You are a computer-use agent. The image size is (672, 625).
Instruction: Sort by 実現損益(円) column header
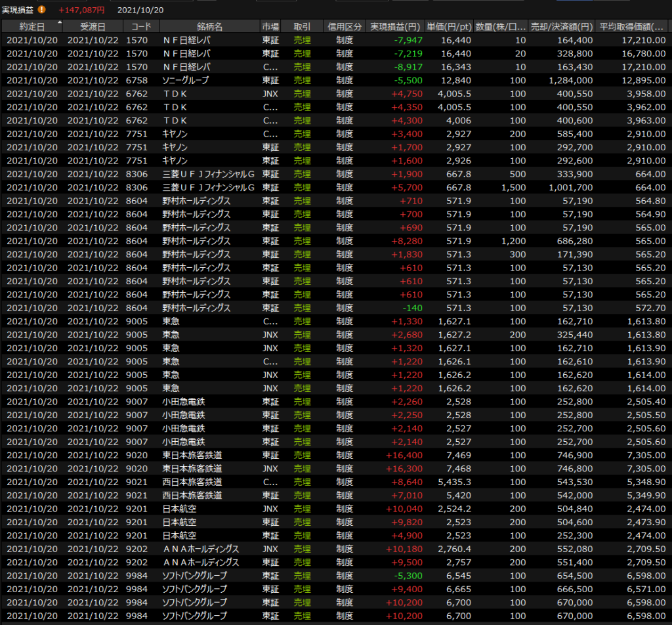[x=395, y=27]
